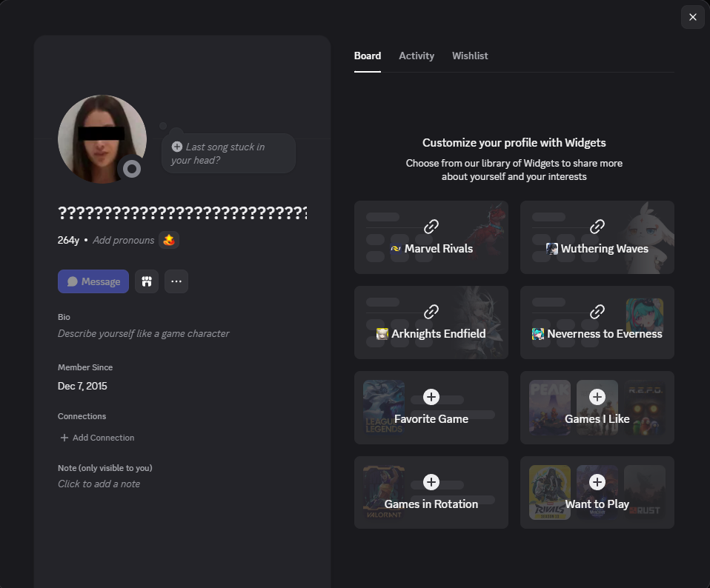Link the Neverness to Everness widget
The width and height of the screenshot is (710, 588).
(597, 322)
